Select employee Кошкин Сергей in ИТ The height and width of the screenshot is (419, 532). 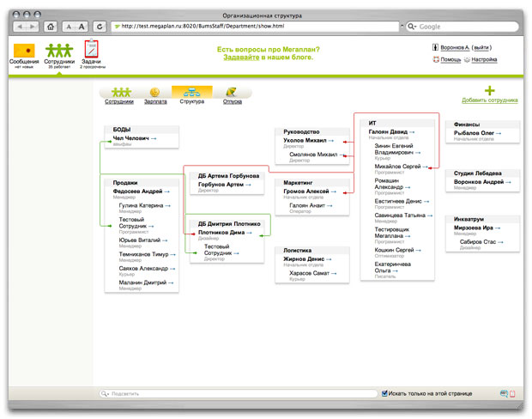pyautogui.click(x=394, y=250)
